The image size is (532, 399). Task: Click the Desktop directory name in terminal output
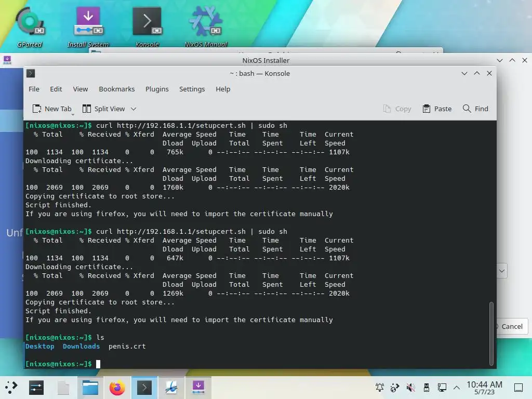39,347
